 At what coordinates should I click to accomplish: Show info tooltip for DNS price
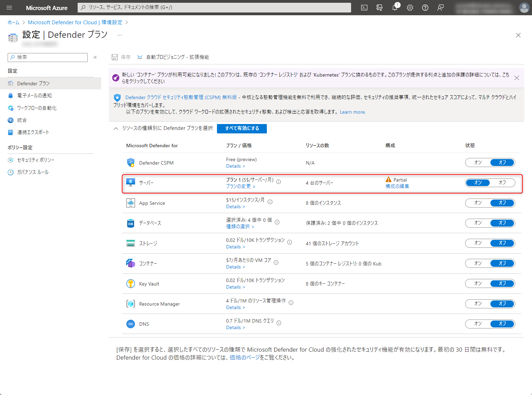(x=279, y=323)
